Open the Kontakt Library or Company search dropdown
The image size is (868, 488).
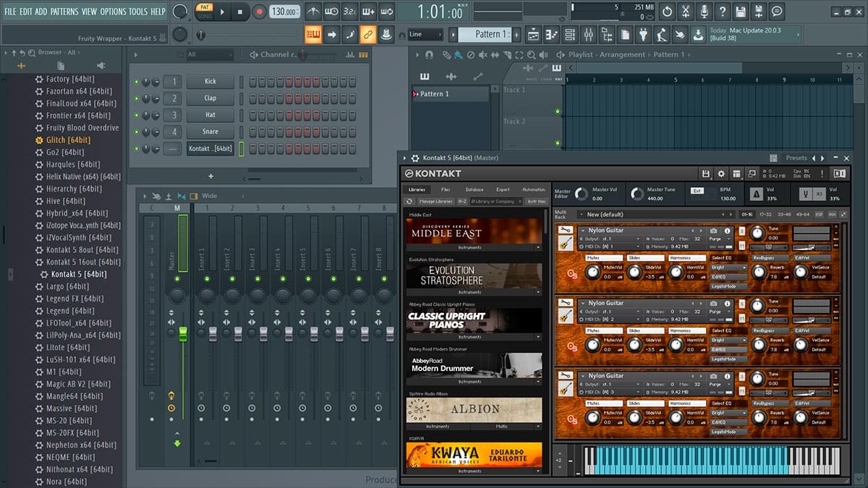point(496,201)
